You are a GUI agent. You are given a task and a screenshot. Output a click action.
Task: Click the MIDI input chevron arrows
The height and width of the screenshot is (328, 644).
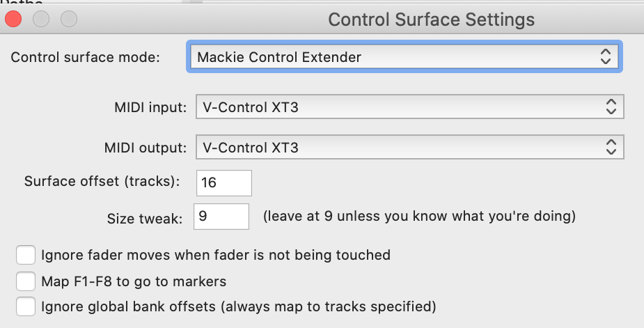click(x=611, y=107)
